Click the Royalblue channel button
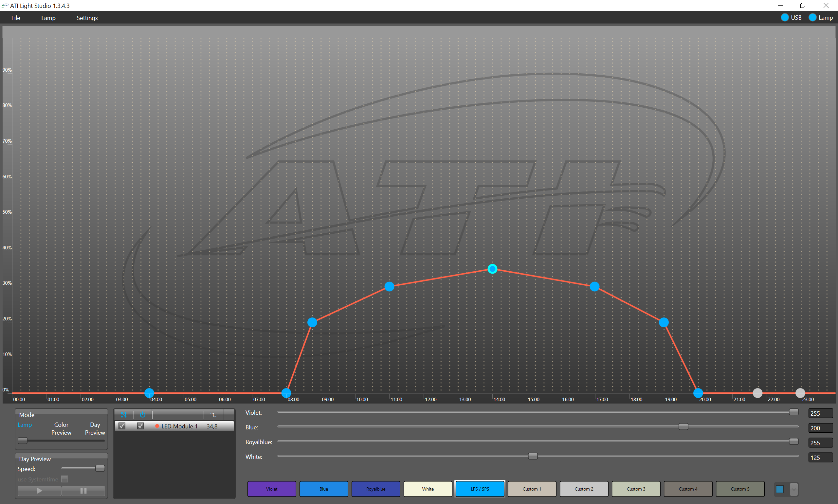This screenshot has height=504, width=838. coord(375,489)
